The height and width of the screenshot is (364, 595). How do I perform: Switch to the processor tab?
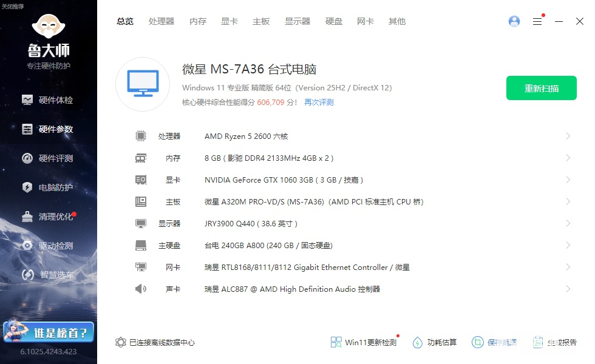point(161,21)
